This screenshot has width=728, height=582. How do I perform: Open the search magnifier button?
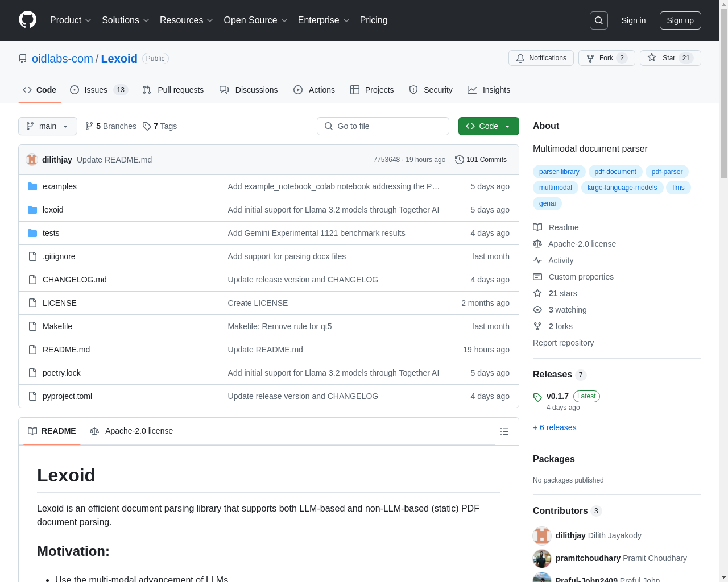[599, 20]
